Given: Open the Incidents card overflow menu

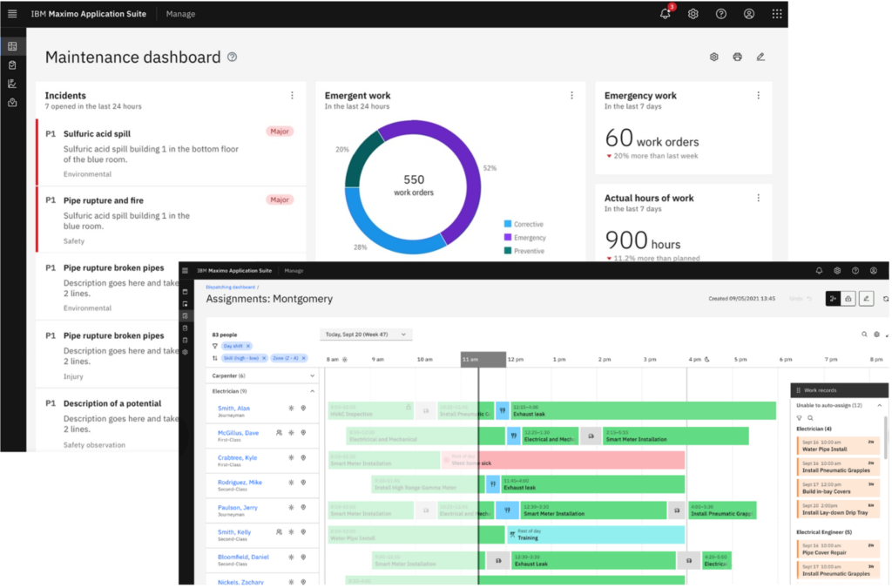Looking at the screenshot, I should pyautogui.click(x=294, y=94).
